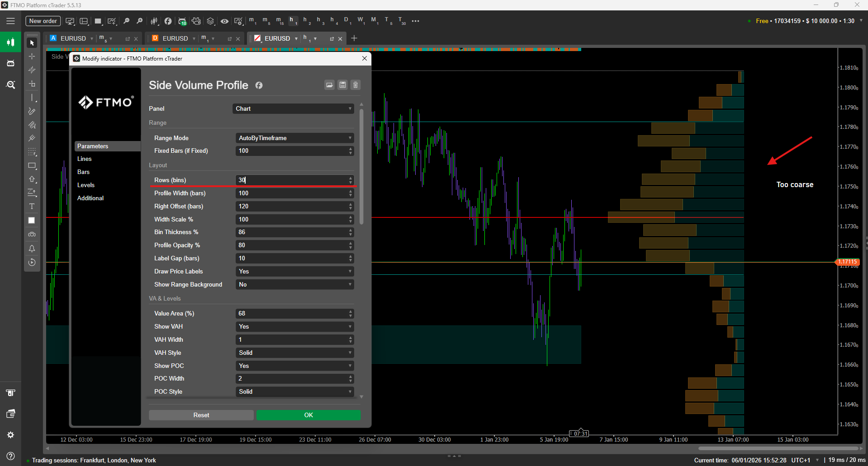Image resolution: width=868 pixels, height=466 pixels.
Task: Select the freehand pencil drawing tool
Action: pyautogui.click(x=32, y=111)
